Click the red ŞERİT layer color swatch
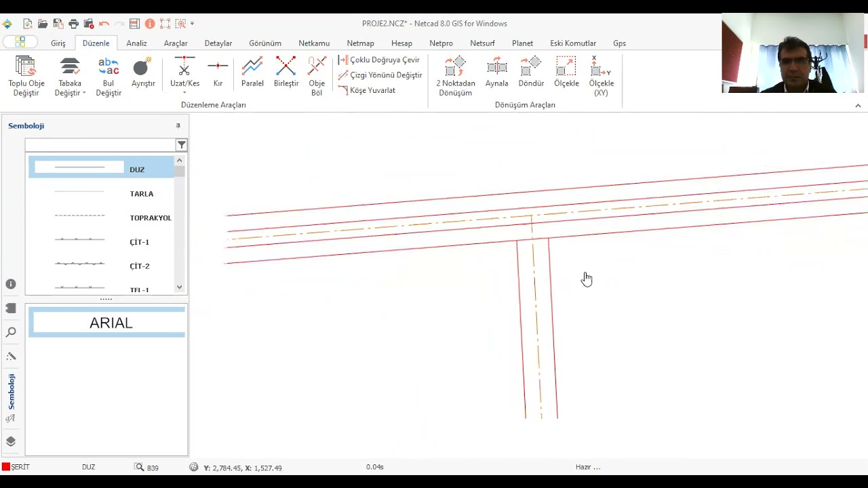The height and width of the screenshot is (488, 868). 6,467
